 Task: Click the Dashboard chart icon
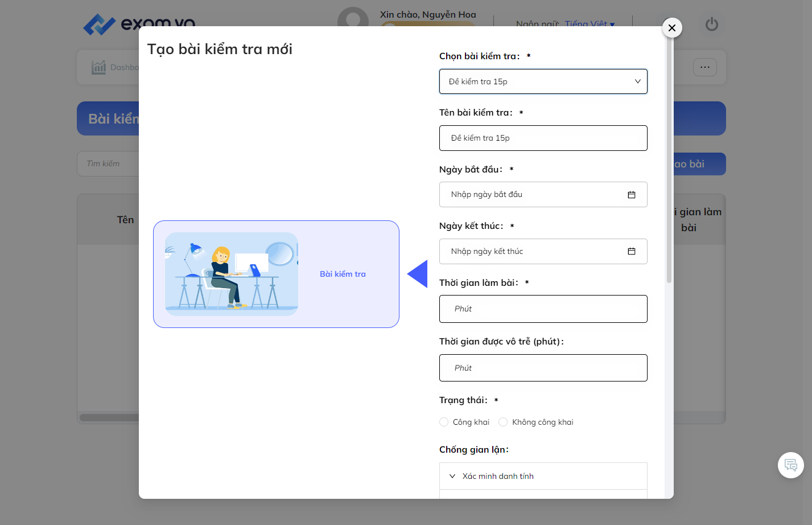click(98, 67)
